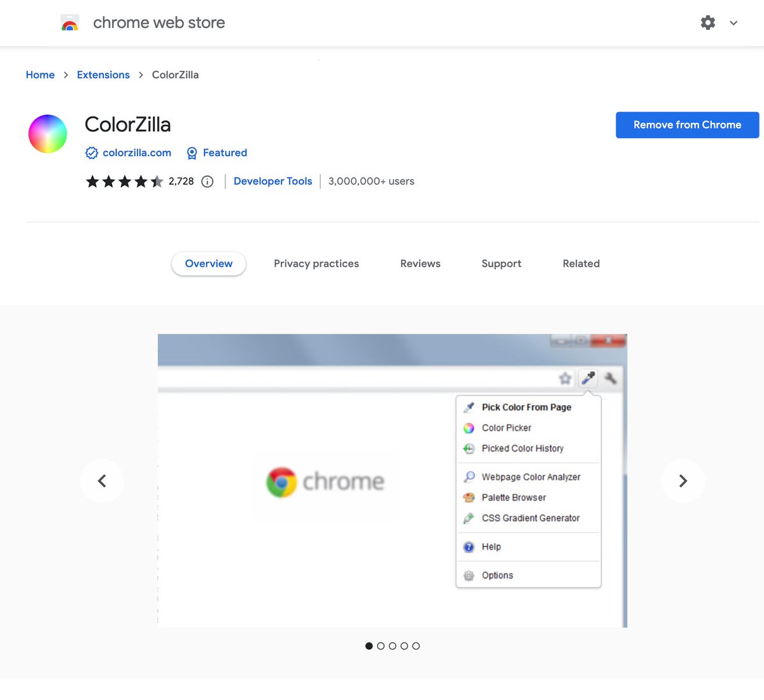Go to the Home breadcrumb
Viewport: 764px width, 700px height.
(x=40, y=75)
